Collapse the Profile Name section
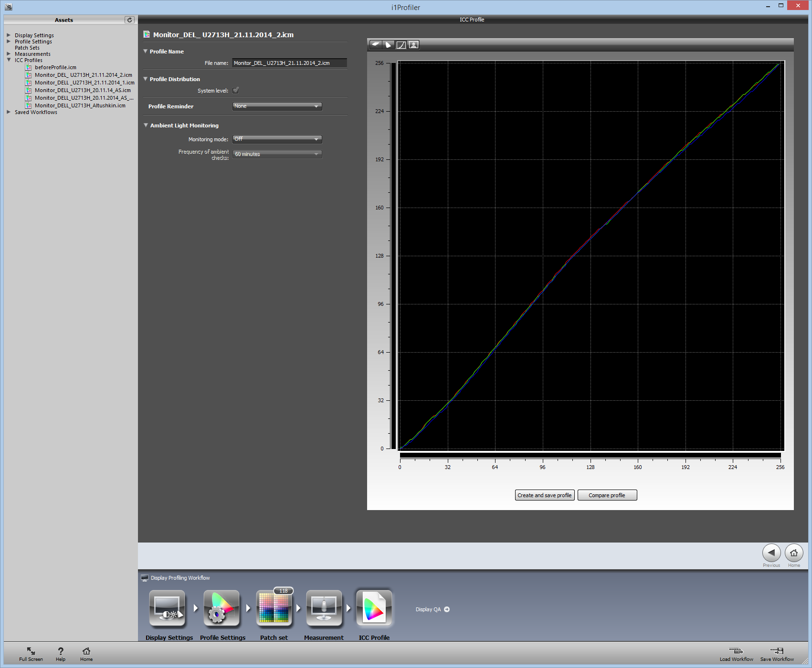812x668 pixels. (x=146, y=51)
